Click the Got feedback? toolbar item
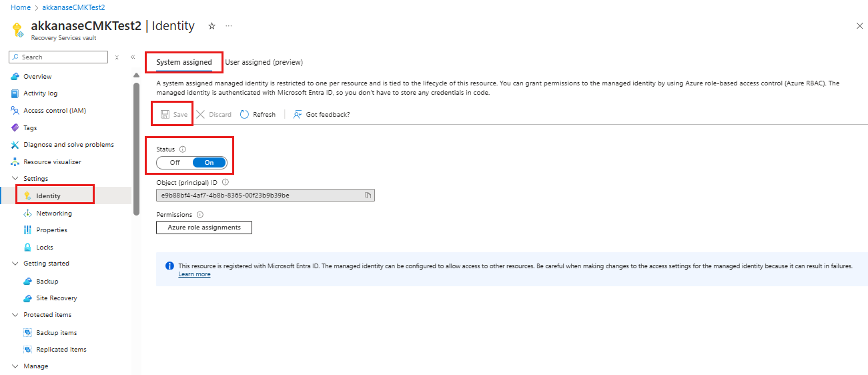868x375 pixels. (x=322, y=115)
